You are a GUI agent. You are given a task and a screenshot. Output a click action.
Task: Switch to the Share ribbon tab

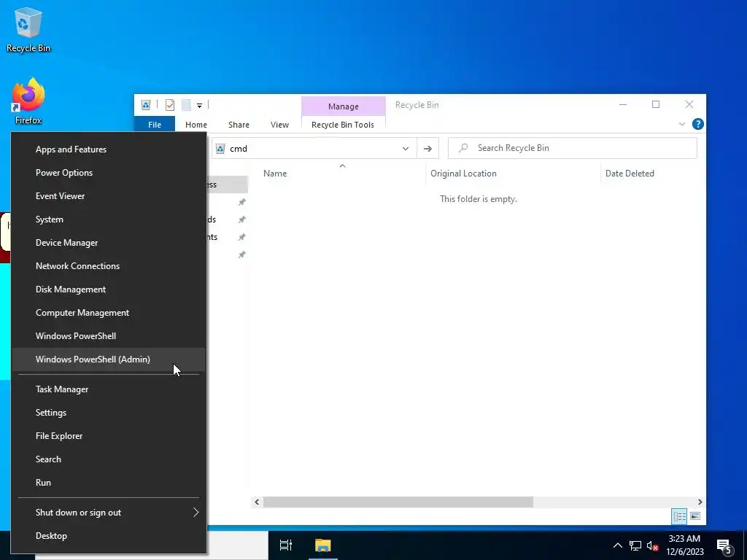[x=239, y=125]
